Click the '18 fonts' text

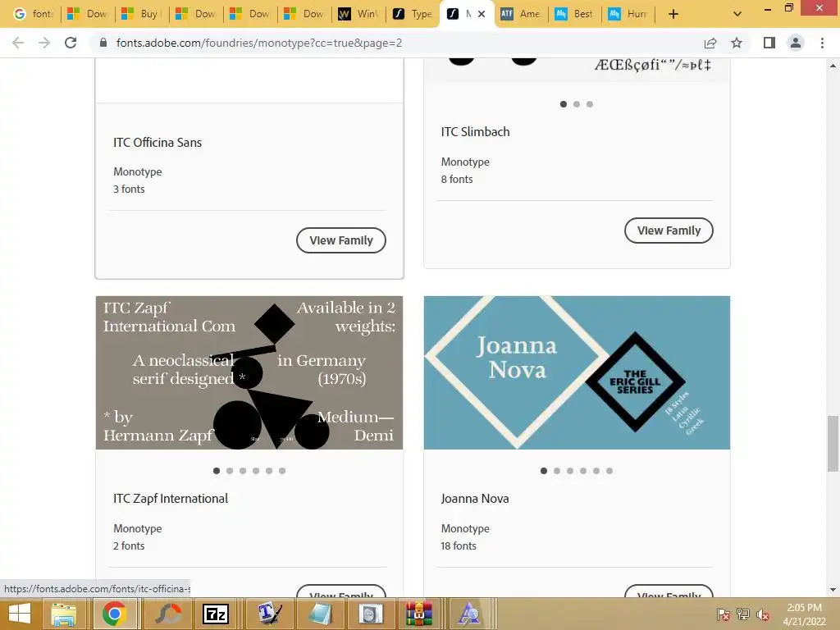click(458, 546)
